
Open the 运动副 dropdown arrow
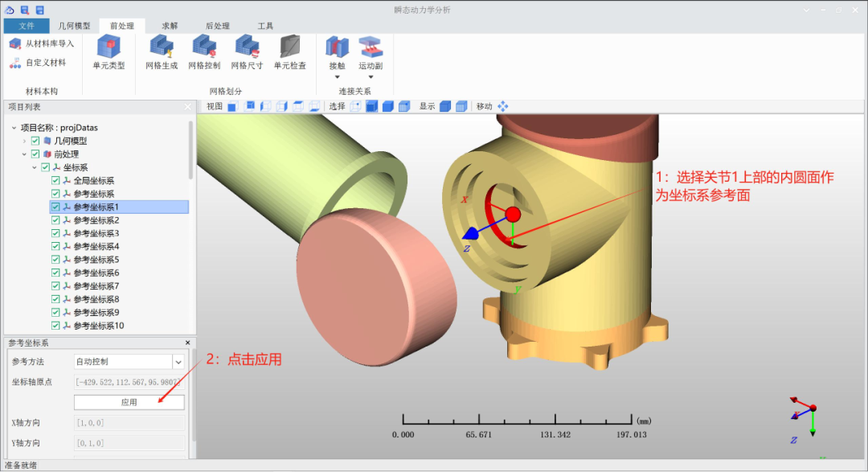pyautogui.click(x=371, y=77)
